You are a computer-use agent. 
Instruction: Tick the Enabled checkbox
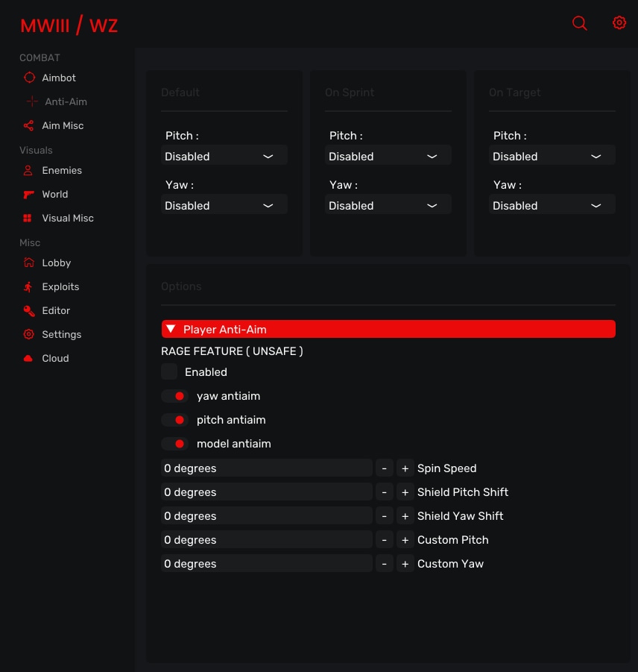[169, 371]
